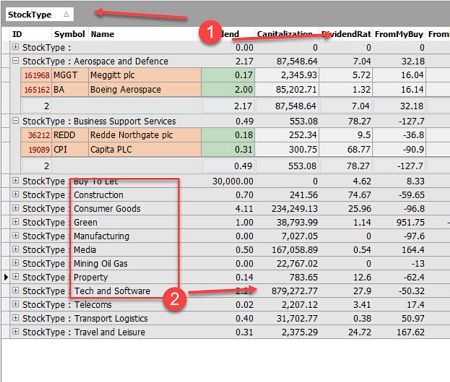Select ID cell 161968
Viewport: 450px width, 382px height.
36,75
